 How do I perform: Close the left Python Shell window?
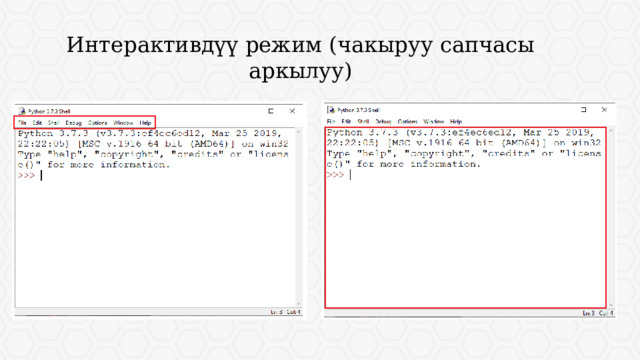point(292,111)
